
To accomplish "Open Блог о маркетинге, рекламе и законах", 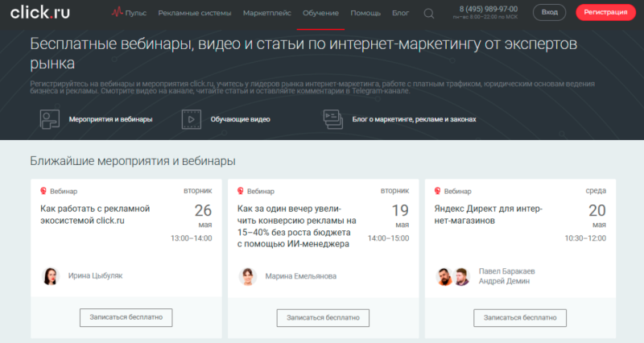I will (x=414, y=119).
